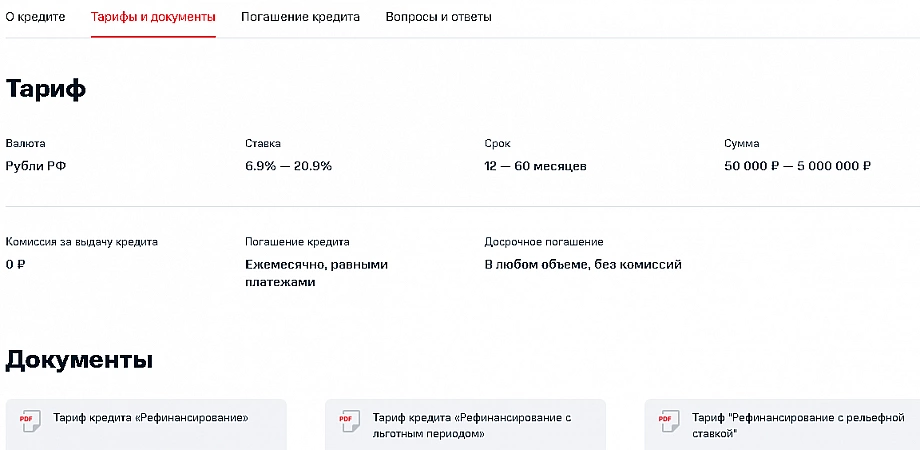
Task: Click the loan amount range 50 000 ₽ — 5 000 000 ₽
Action: 797,166
